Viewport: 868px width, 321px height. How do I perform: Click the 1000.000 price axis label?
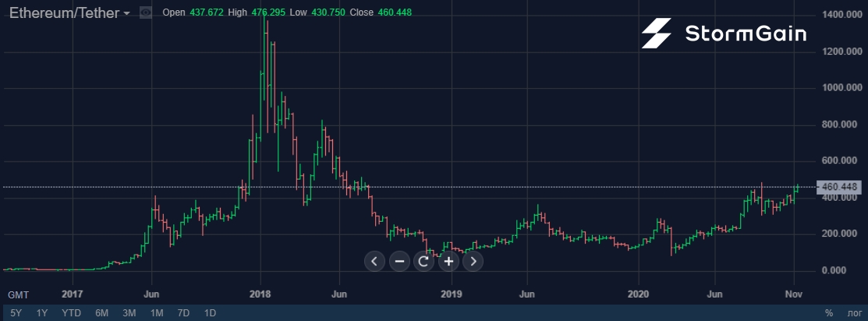(842, 87)
